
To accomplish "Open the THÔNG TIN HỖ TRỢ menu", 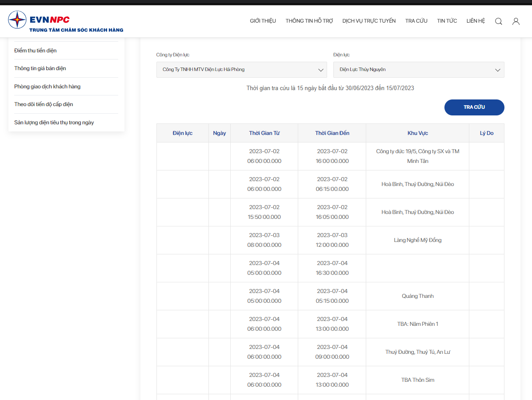I will (309, 21).
